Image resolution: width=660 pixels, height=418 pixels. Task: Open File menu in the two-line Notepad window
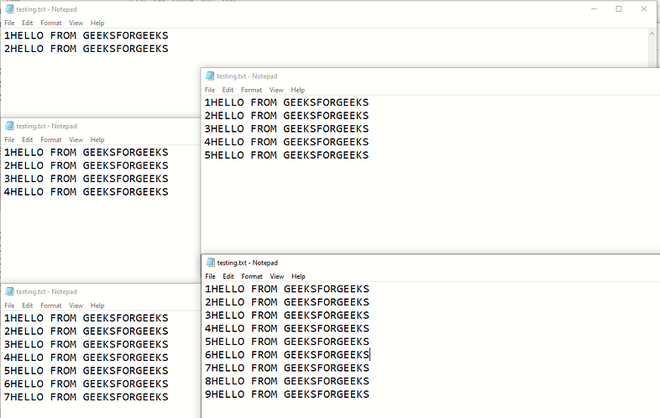pos(9,23)
